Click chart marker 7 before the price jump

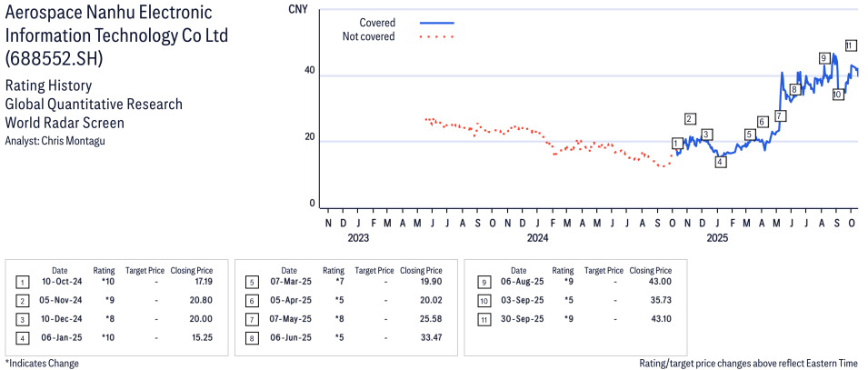781,115
